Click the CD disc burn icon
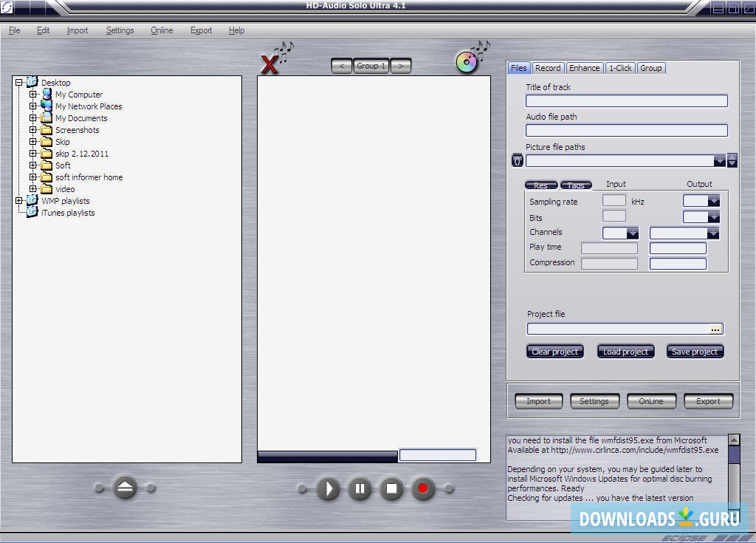The image size is (756, 543). click(467, 62)
